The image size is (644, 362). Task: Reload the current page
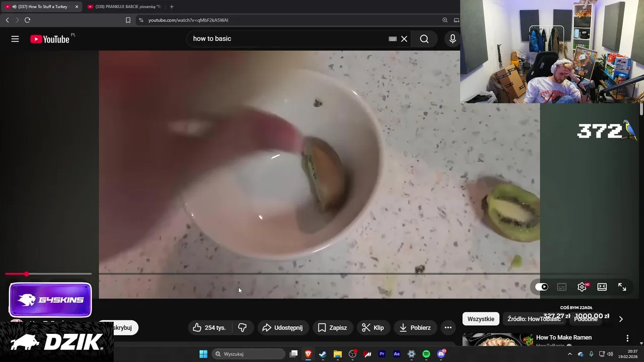pyautogui.click(x=27, y=20)
